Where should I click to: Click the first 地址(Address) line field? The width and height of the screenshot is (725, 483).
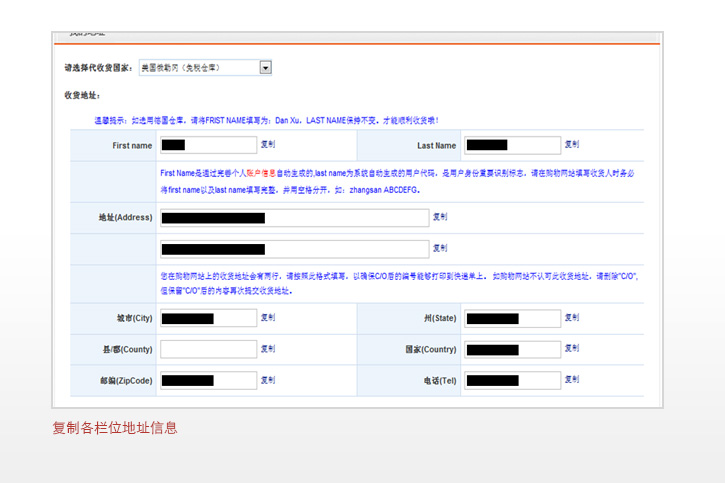(293, 217)
